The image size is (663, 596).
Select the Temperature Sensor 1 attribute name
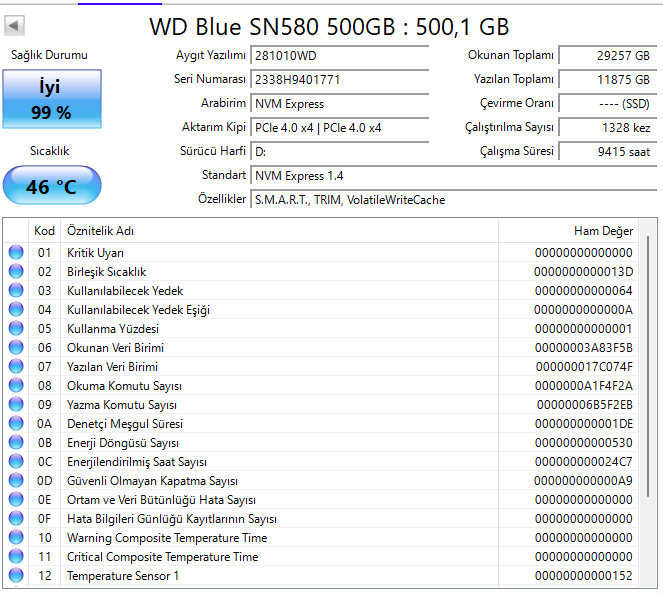point(123,576)
